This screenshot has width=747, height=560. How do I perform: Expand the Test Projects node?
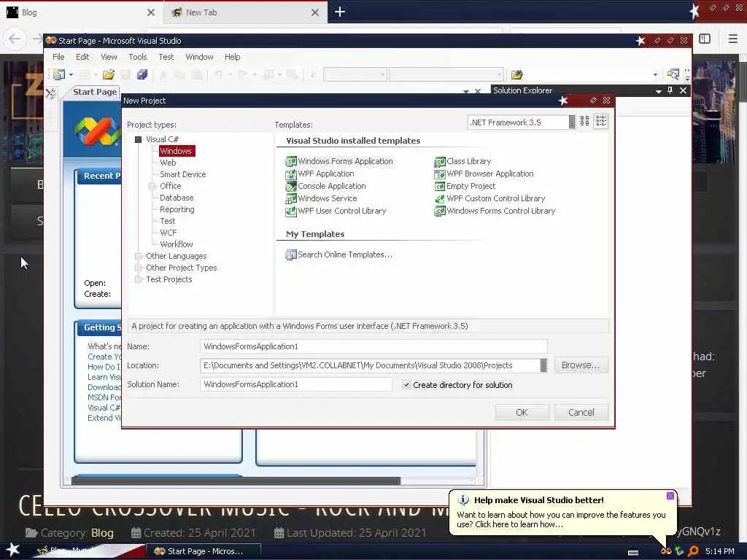click(138, 279)
